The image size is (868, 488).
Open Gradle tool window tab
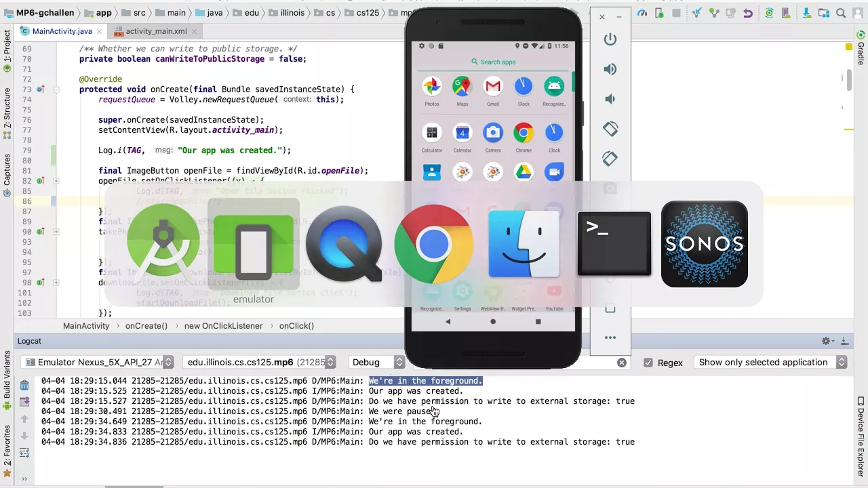click(x=861, y=48)
